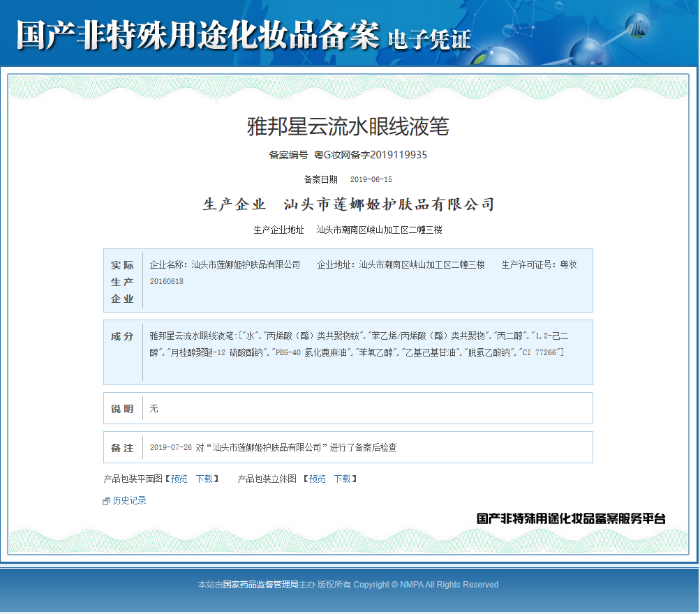Select the 说明 section label
700x614 pixels.
[122, 409]
